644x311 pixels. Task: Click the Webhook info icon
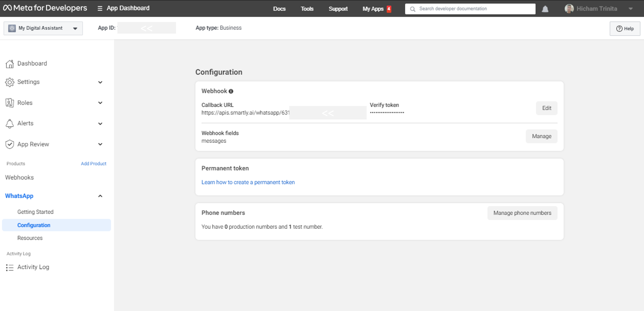[231, 92]
